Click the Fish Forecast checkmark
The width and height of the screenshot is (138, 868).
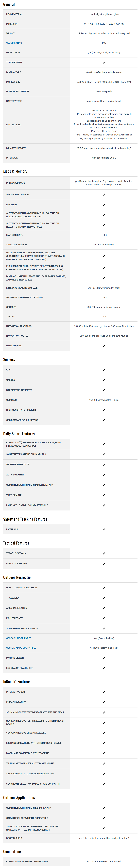(x=104, y=618)
